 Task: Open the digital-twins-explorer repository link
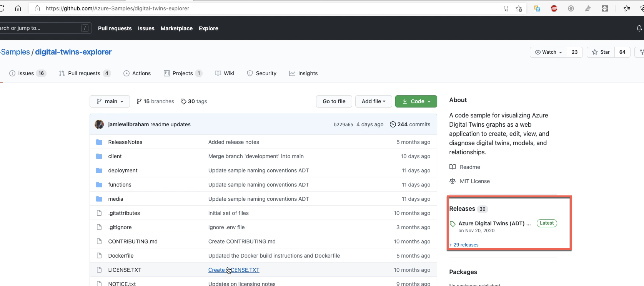73,52
